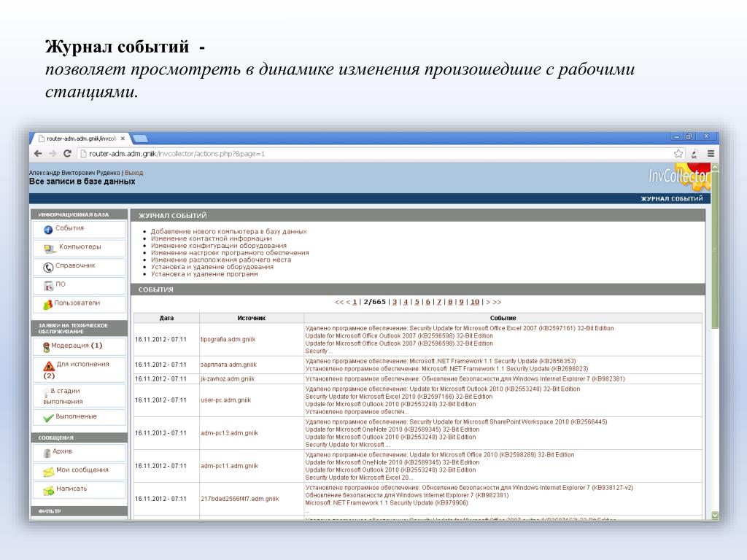The image size is (747, 560).
Task: Click the extension icon beside the star
Action: click(694, 153)
